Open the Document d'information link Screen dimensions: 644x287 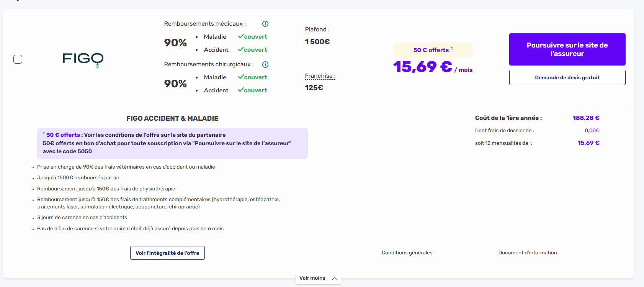(x=528, y=253)
